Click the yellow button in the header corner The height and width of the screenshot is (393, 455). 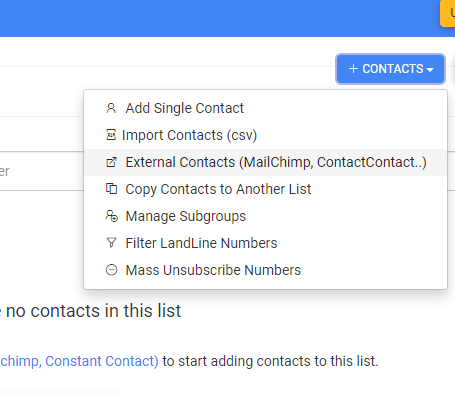pyautogui.click(x=448, y=13)
